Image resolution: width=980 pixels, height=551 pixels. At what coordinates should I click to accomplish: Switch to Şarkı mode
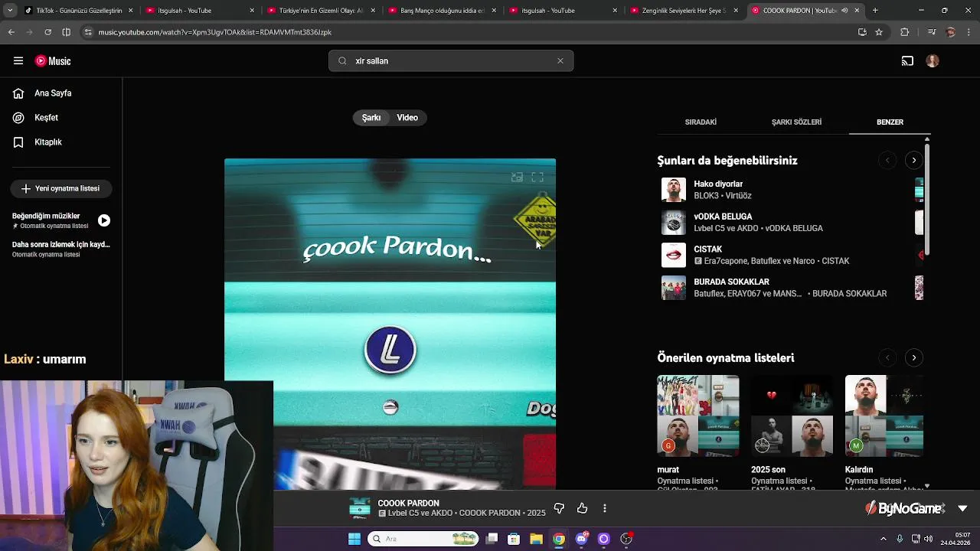[371, 118]
